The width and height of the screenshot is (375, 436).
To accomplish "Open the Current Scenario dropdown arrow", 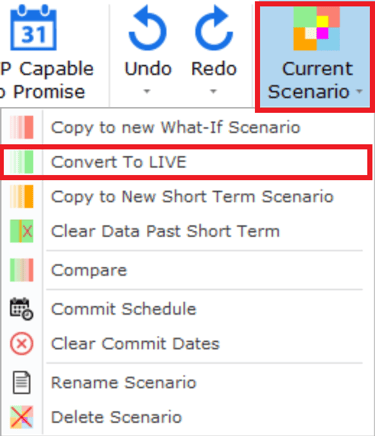I will [x=359, y=91].
